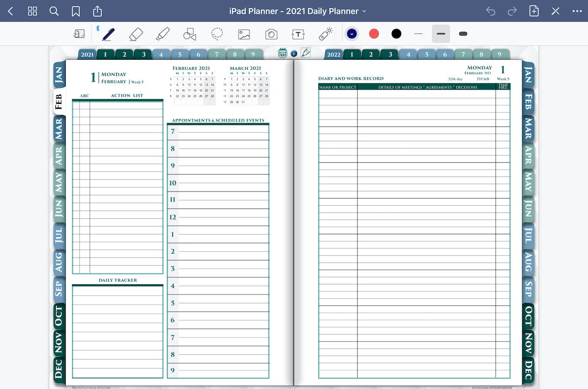This screenshot has width=588, height=389.
Task: Go to the right APR month tab
Action: coord(528,155)
